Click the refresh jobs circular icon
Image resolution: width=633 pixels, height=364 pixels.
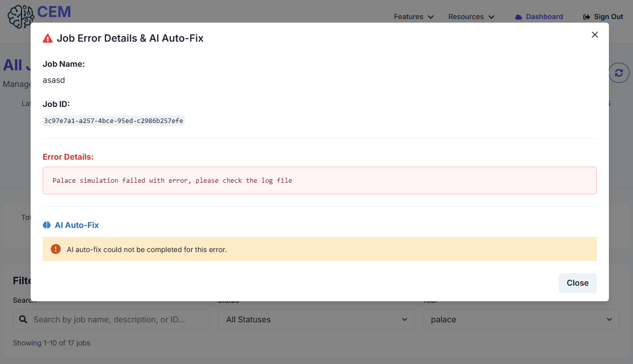click(x=619, y=73)
